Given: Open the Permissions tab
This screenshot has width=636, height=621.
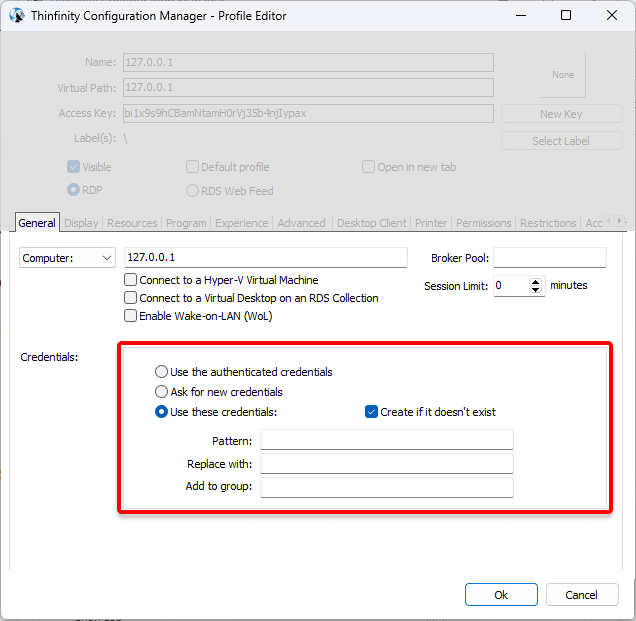Looking at the screenshot, I should pyautogui.click(x=483, y=223).
